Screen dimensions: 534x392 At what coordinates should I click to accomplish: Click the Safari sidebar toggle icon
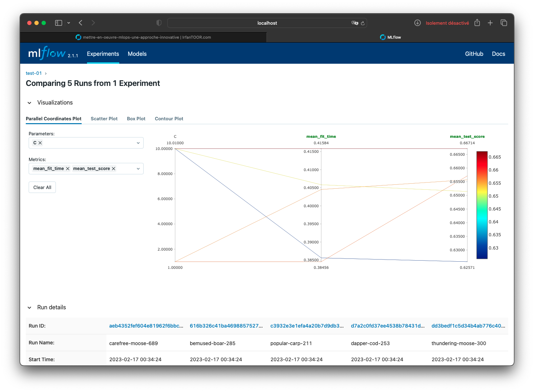click(x=58, y=23)
